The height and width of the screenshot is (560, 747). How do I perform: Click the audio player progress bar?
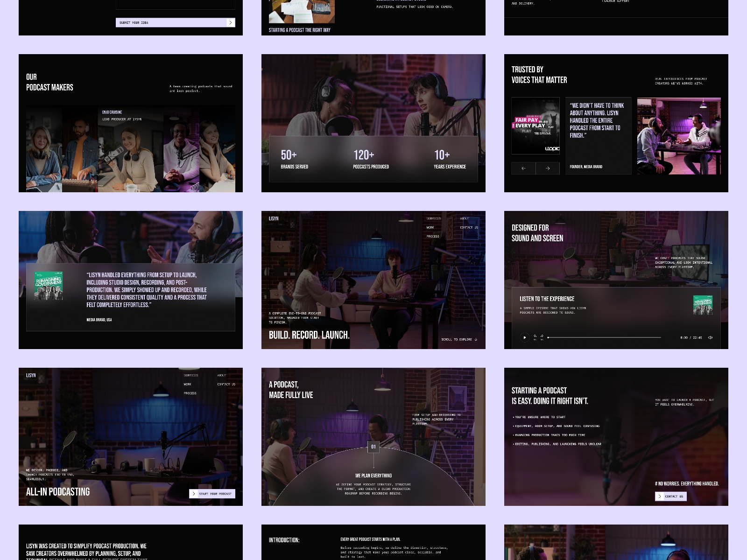[x=604, y=337]
